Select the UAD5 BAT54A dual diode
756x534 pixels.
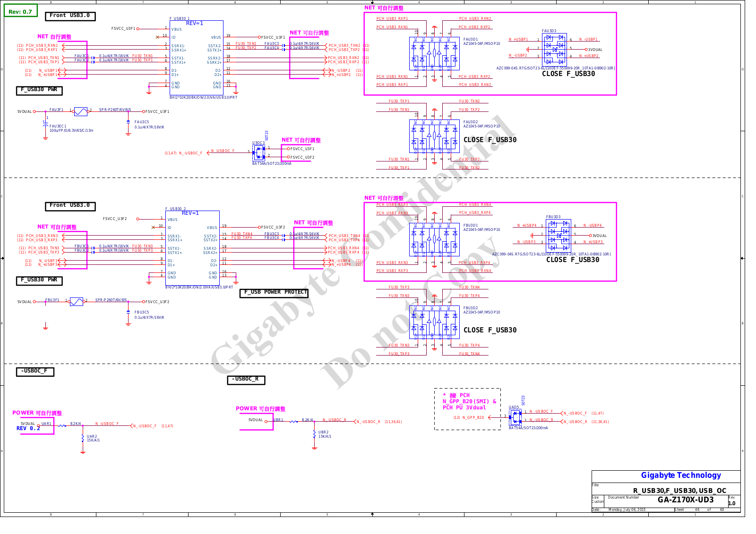coord(515,417)
